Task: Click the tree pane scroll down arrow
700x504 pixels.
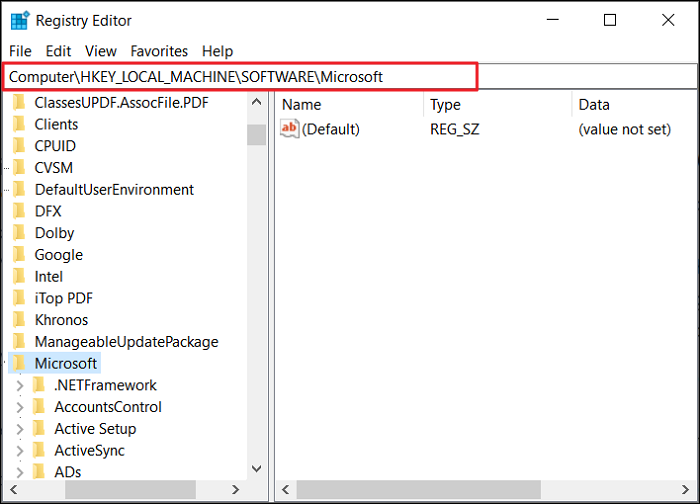Action: tap(256, 468)
